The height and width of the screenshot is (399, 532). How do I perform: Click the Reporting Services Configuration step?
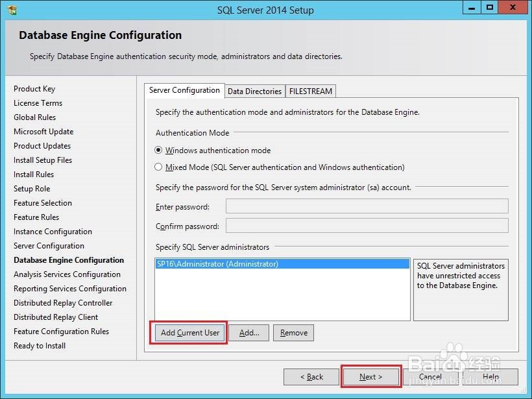[x=70, y=289]
